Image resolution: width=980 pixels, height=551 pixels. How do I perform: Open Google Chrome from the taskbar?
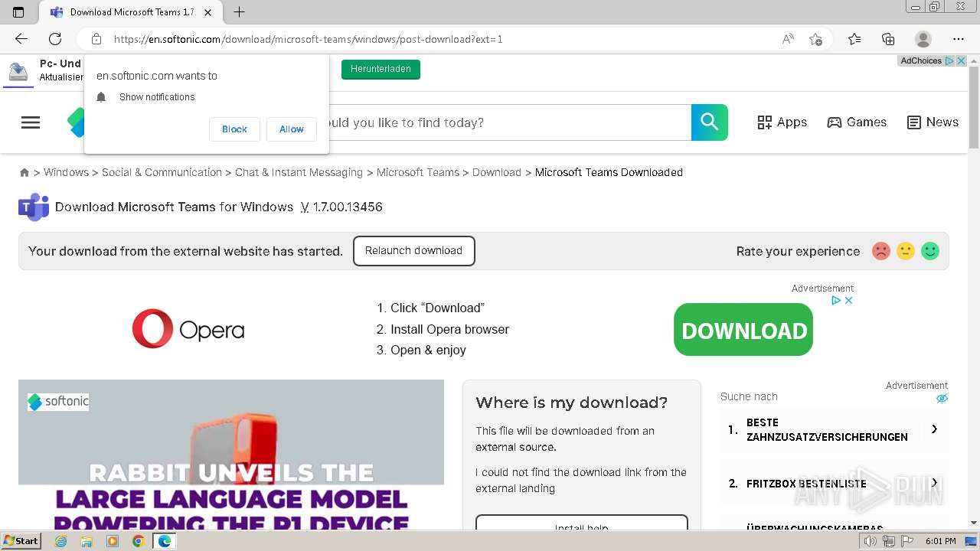coord(138,541)
